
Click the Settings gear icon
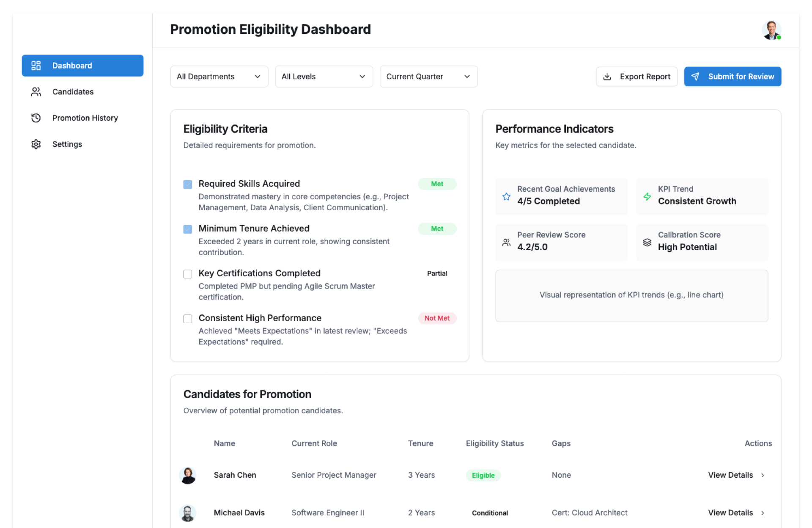point(36,144)
